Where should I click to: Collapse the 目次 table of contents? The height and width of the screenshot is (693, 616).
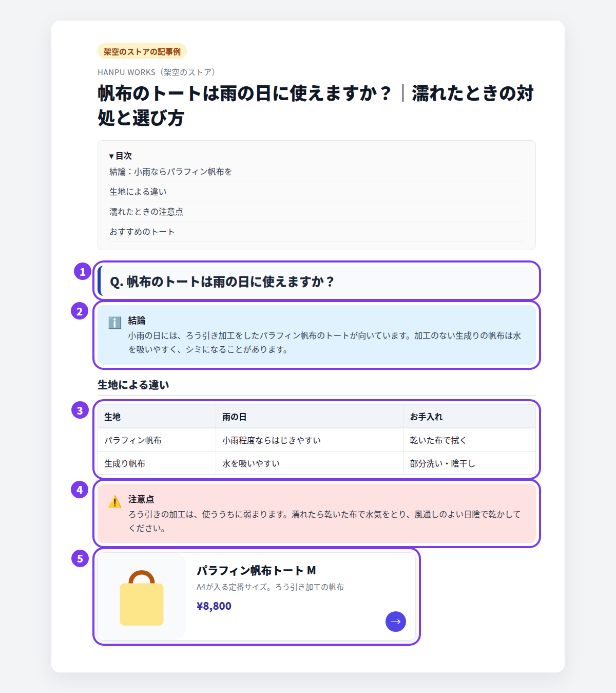(x=121, y=156)
